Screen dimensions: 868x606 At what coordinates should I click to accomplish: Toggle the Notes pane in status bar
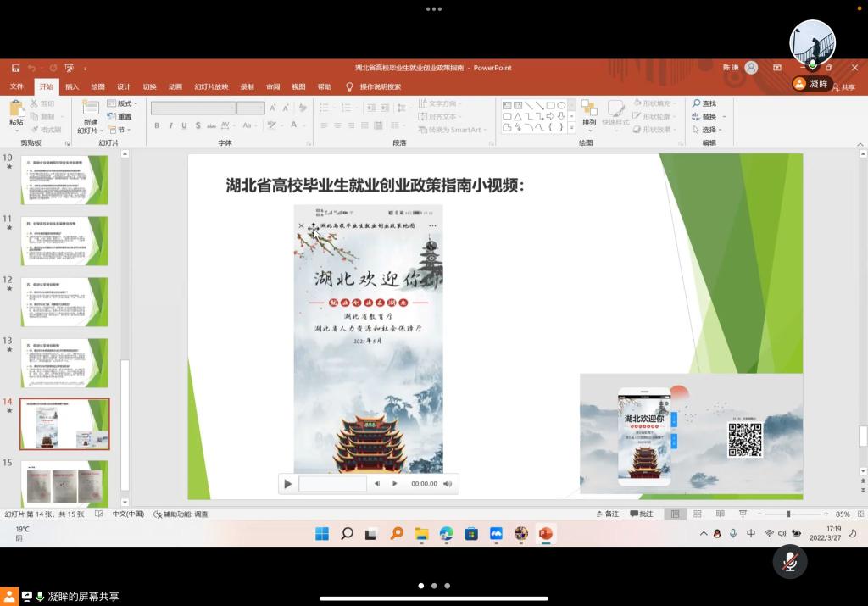607,514
